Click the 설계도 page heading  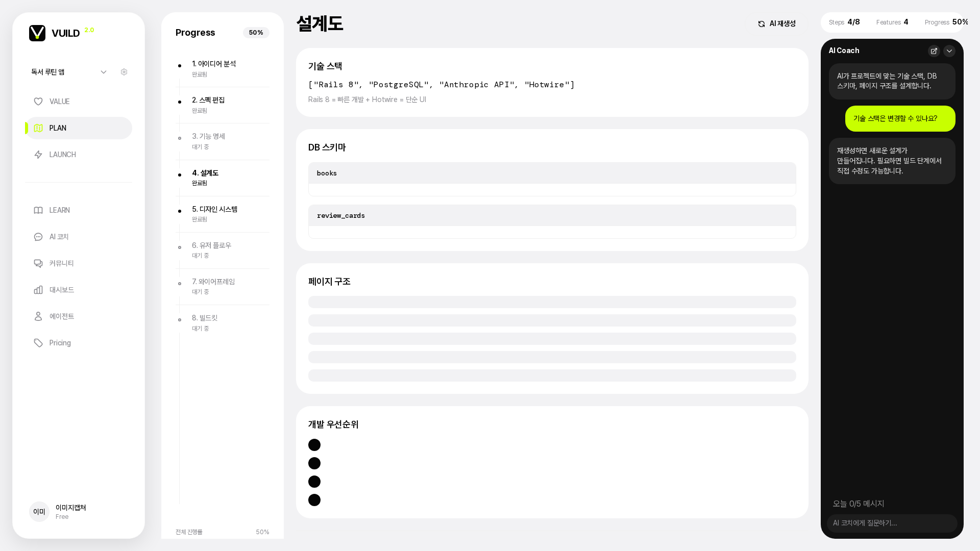click(320, 23)
